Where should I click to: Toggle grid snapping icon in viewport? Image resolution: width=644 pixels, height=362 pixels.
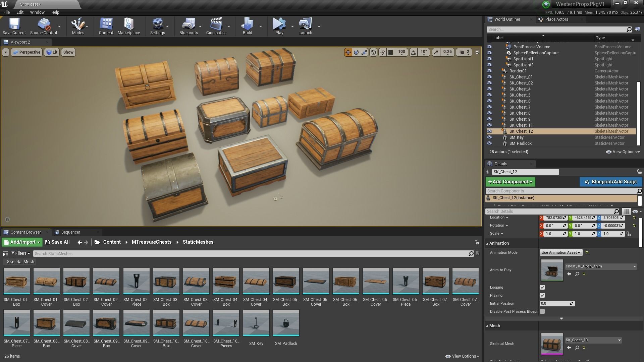coord(391,52)
